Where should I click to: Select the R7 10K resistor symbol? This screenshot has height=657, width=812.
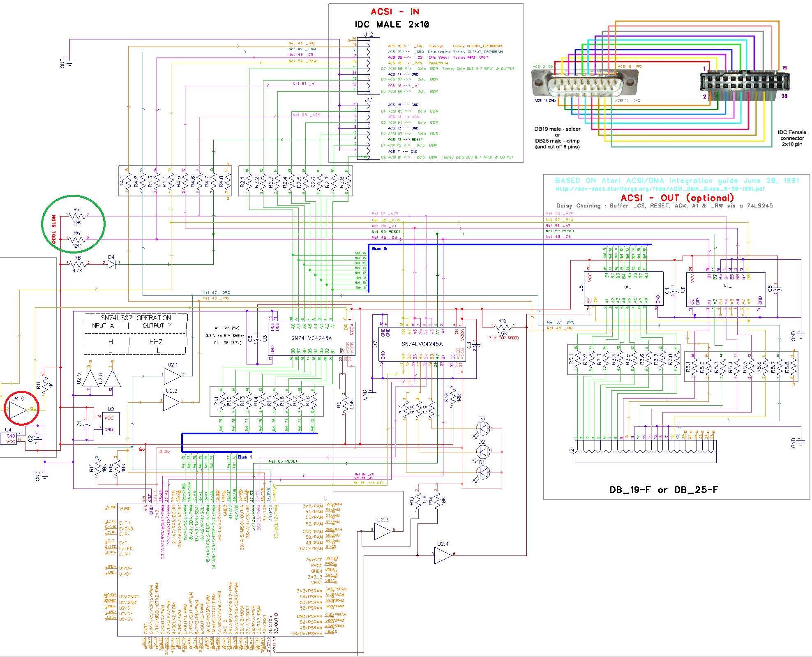point(77,216)
